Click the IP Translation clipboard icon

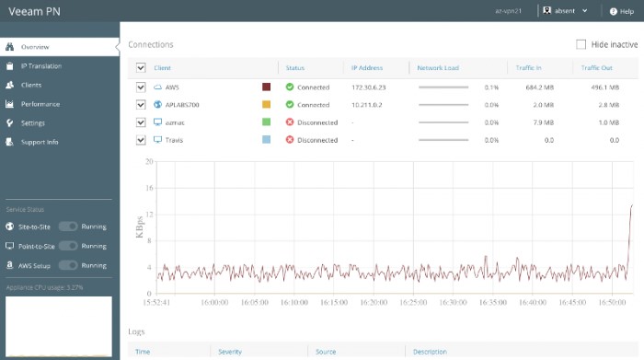pos(10,65)
